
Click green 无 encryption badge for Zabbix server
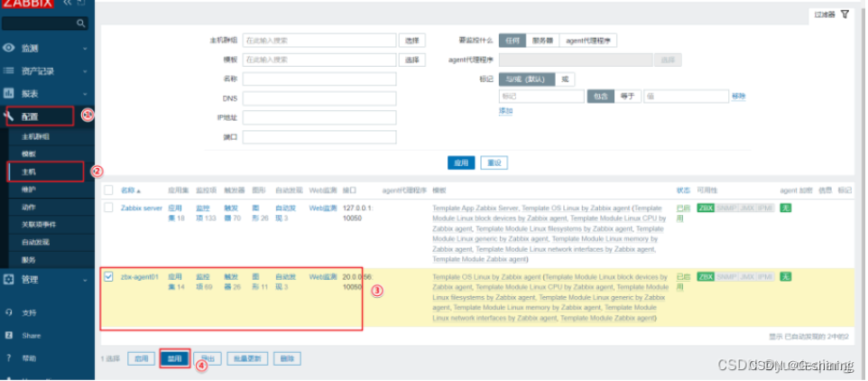tap(785, 209)
